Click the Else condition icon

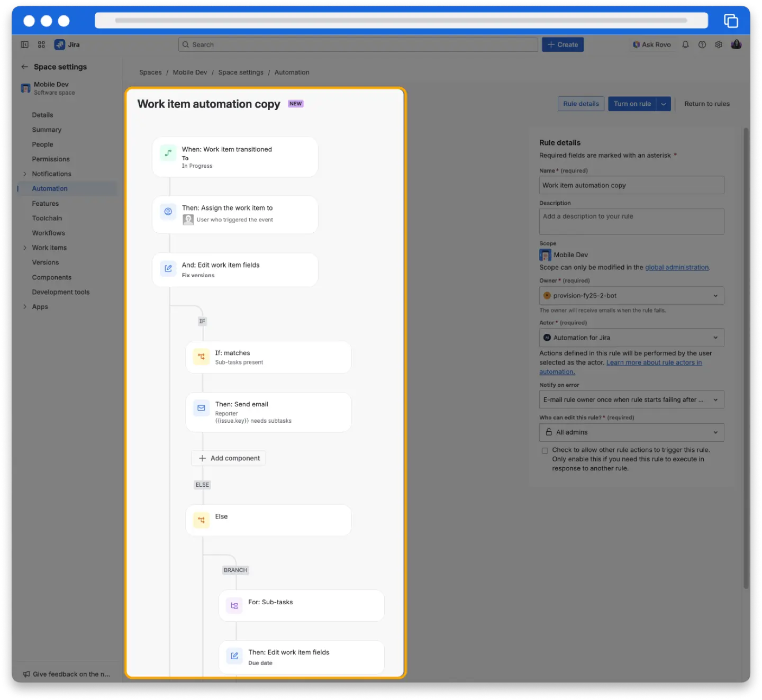click(x=201, y=520)
